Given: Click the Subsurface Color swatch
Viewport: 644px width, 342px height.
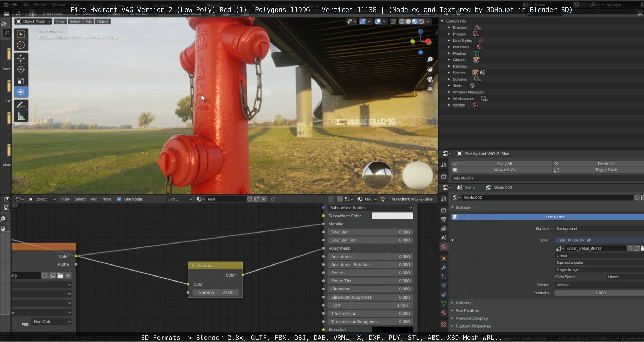Looking at the screenshot, I should tap(392, 216).
